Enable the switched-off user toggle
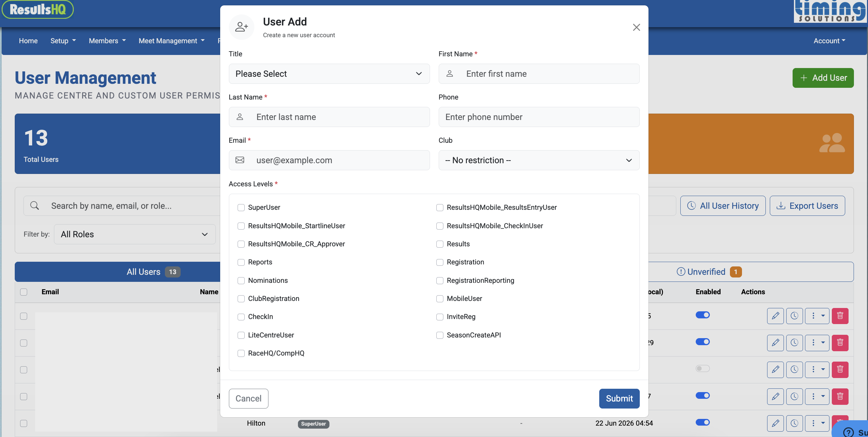Viewport: 868px width, 437px height. [702, 369]
